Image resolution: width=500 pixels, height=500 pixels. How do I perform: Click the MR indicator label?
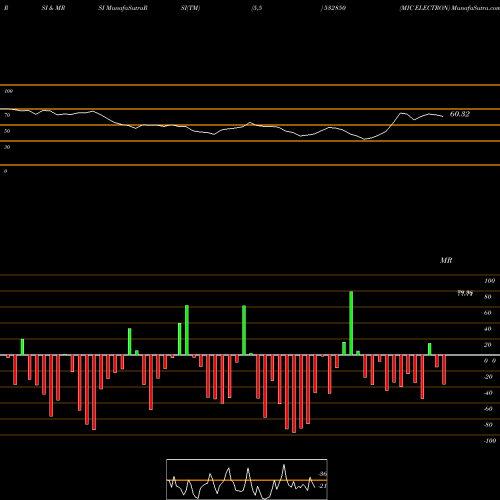click(x=446, y=260)
